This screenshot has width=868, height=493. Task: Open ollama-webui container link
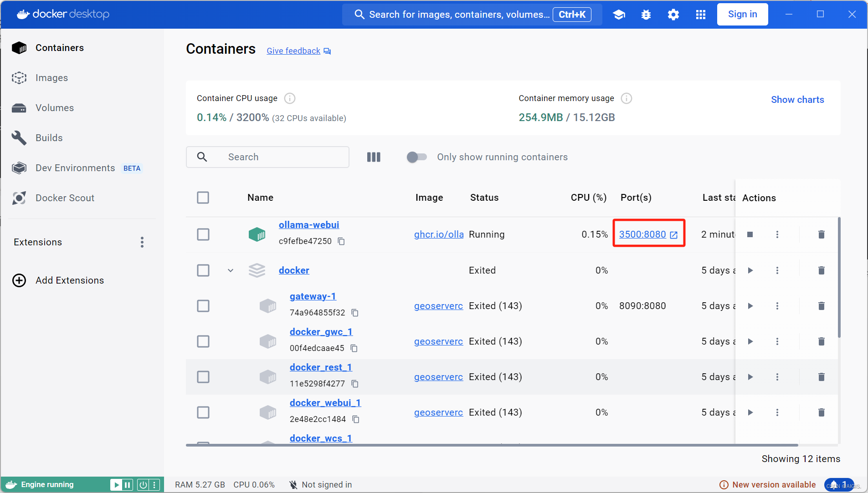[309, 225]
